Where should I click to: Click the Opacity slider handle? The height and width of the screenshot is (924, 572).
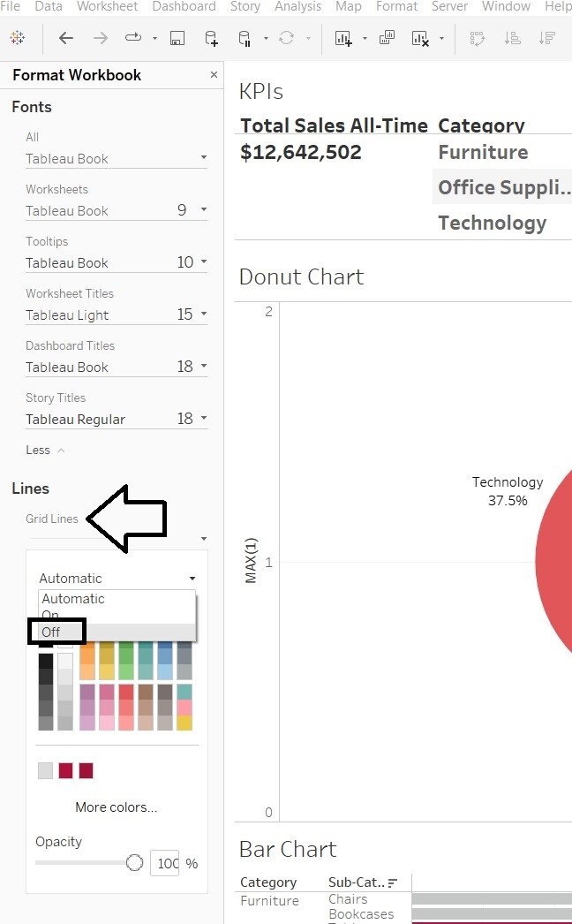click(x=134, y=863)
